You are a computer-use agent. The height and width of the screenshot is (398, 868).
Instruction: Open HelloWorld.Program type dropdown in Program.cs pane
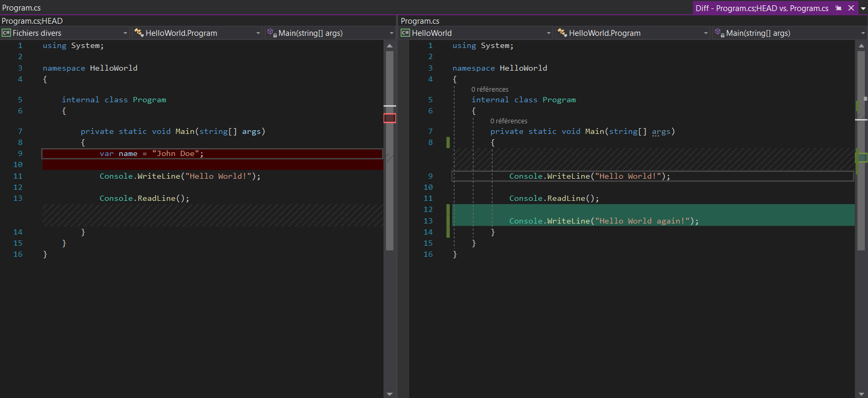pyautogui.click(x=633, y=33)
